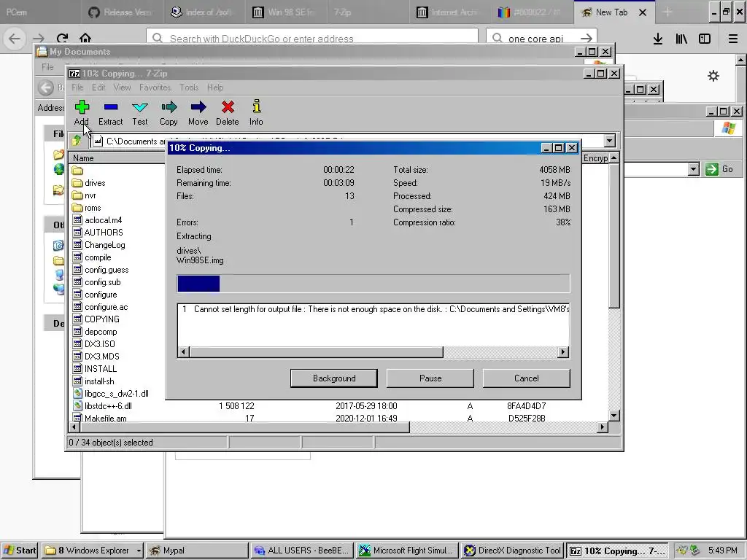The width and height of the screenshot is (747, 560).
Task: Expand the Explorer address dropdown next to Go
Action: point(694,169)
